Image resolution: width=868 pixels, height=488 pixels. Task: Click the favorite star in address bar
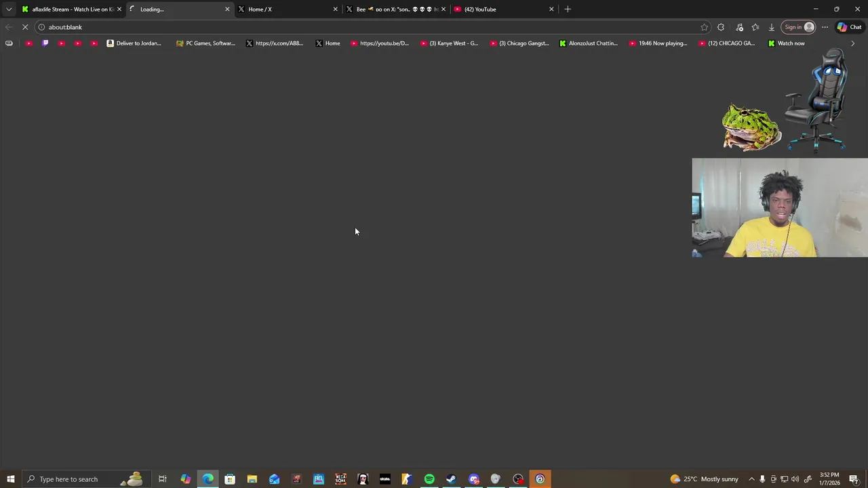click(x=704, y=27)
